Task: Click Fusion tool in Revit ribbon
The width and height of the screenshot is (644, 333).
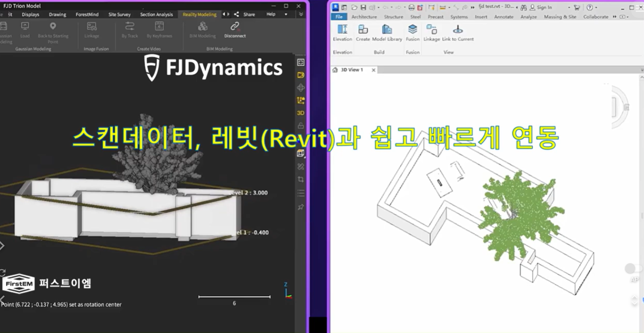Action: click(x=413, y=33)
